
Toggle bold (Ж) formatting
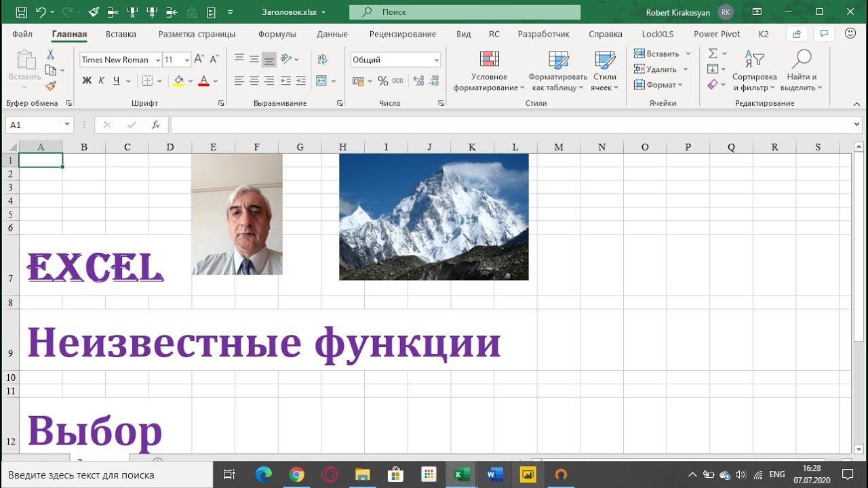pos(87,81)
